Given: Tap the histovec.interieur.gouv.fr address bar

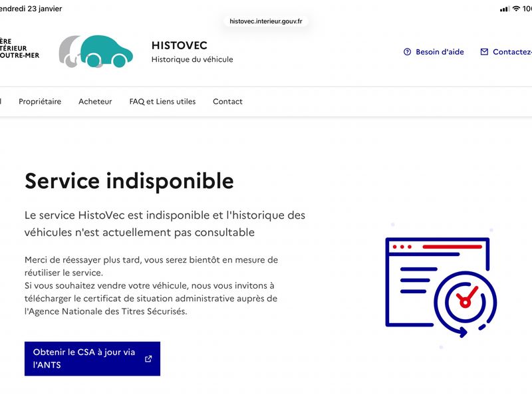Looking at the screenshot, I should coord(266,21).
